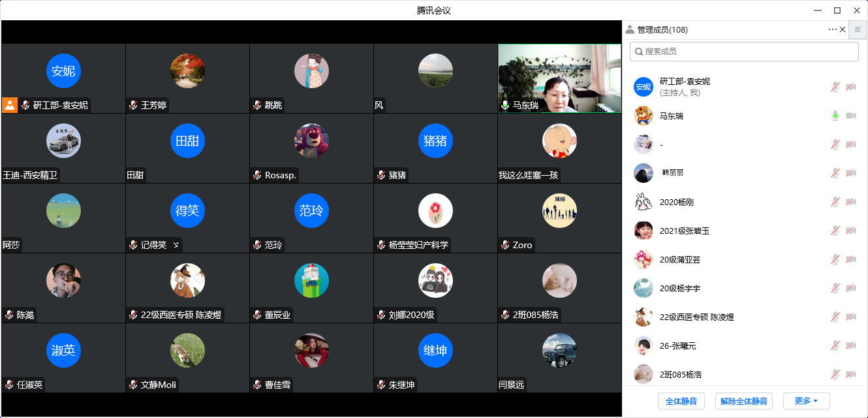
Task: Click the orange host icon on 研工部-袁安妮 tile
Action: coord(10,104)
